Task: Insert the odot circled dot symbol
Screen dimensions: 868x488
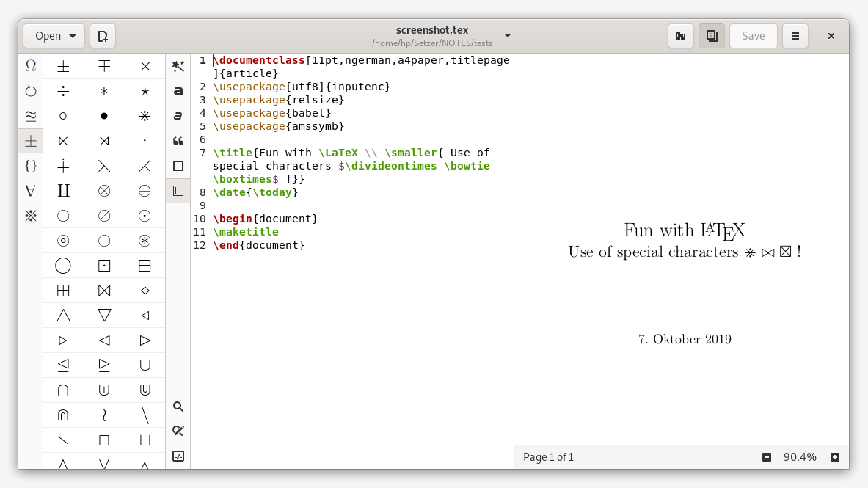Action: click(145, 216)
